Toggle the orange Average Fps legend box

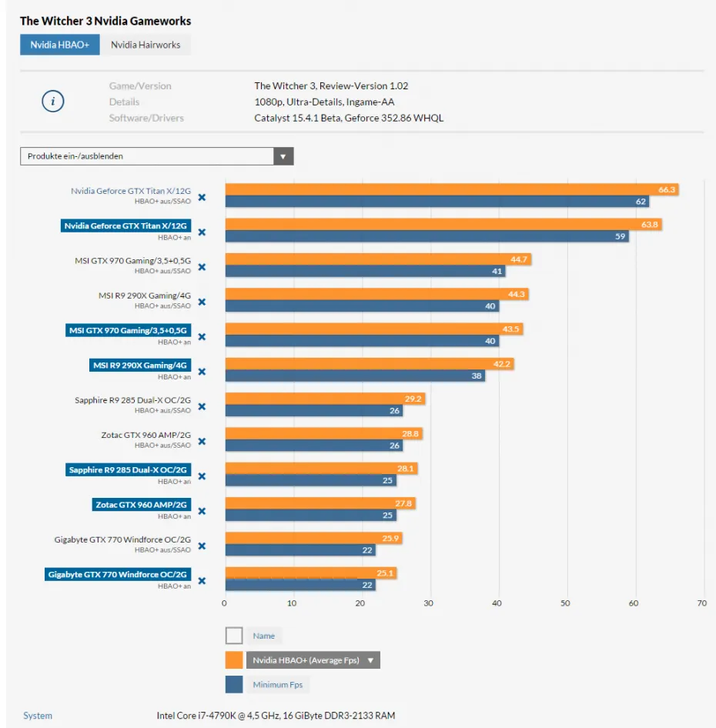234,660
